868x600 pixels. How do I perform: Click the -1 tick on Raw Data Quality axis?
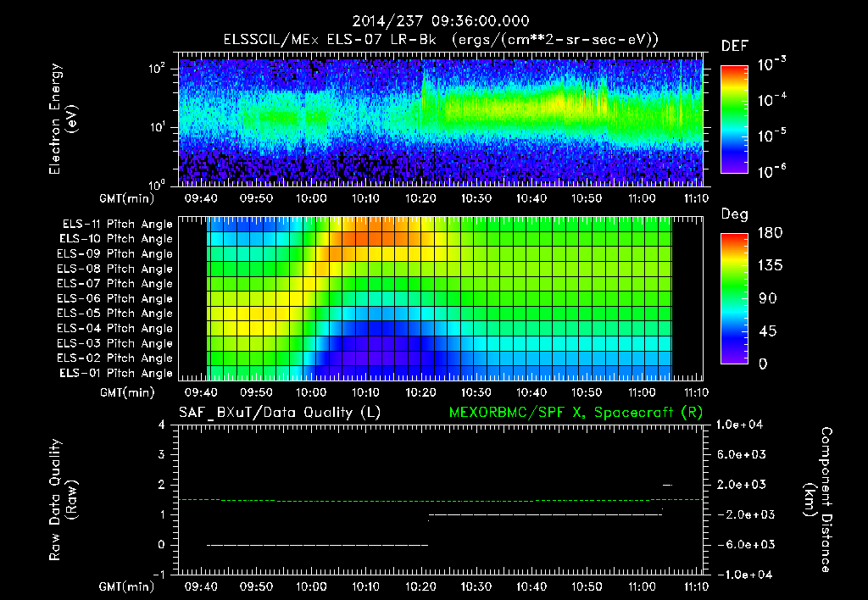[x=159, y=575]
